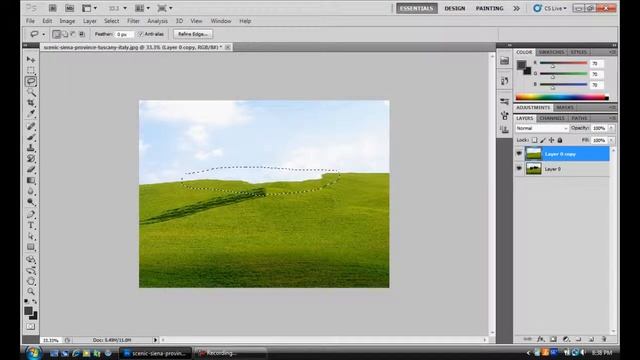This screenshot has height=360, width=640.
Task: Launch Mini Bridge from application bar
Action: tap(70, 8)
